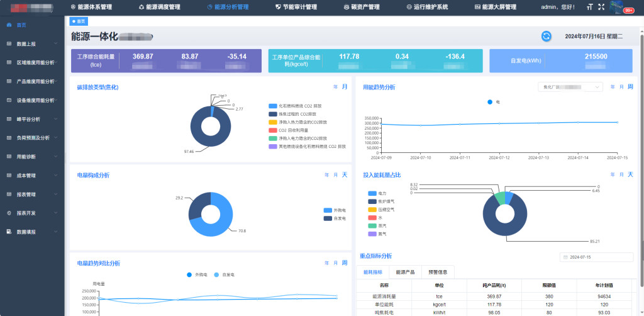Open 能源大屏管理 top menu
The width and height of the screenshot is (644, 316).
pyautogui.click(x=496, y=7)
